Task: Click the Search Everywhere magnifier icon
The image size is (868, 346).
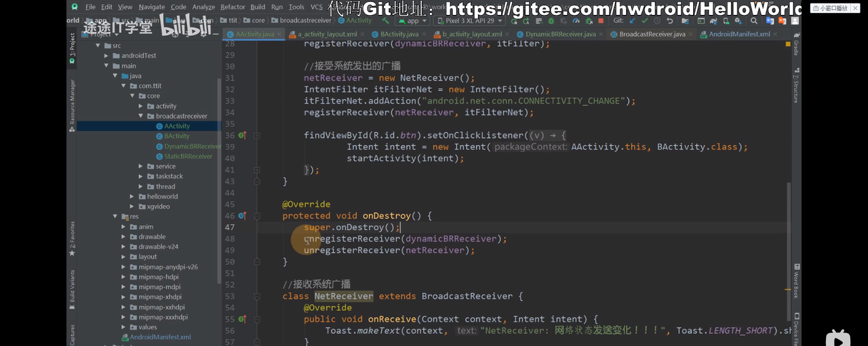Action: (x=753, y=21)
